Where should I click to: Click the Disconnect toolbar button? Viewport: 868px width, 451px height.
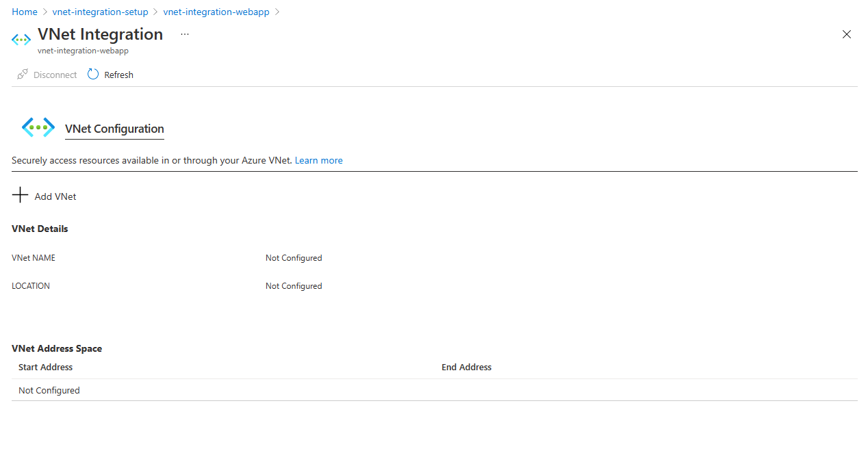coord(47,75)
